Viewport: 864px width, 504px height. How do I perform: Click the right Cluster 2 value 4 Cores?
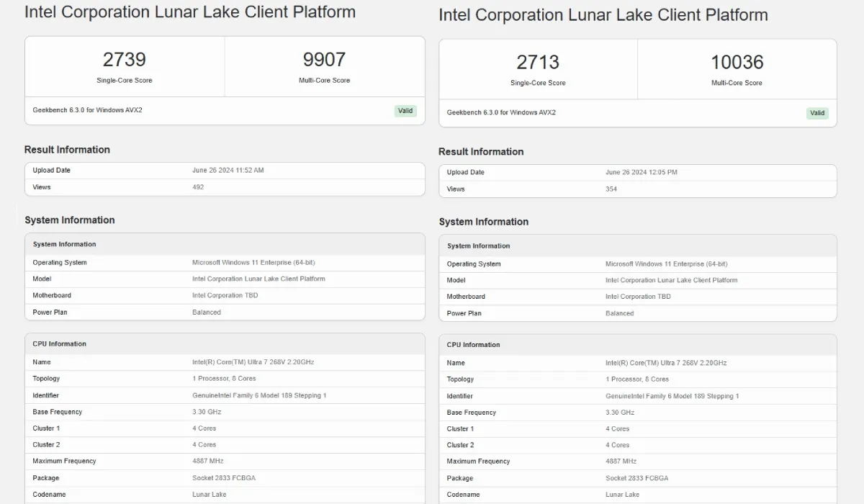pyautogui.click(x=618, y=446)
